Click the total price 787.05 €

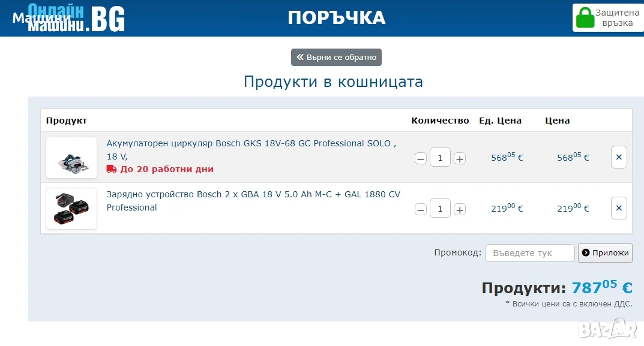pos(602,287)
